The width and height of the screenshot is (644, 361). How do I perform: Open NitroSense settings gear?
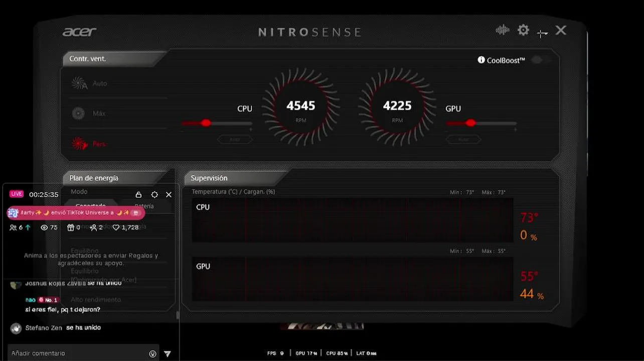pos(523,30)
